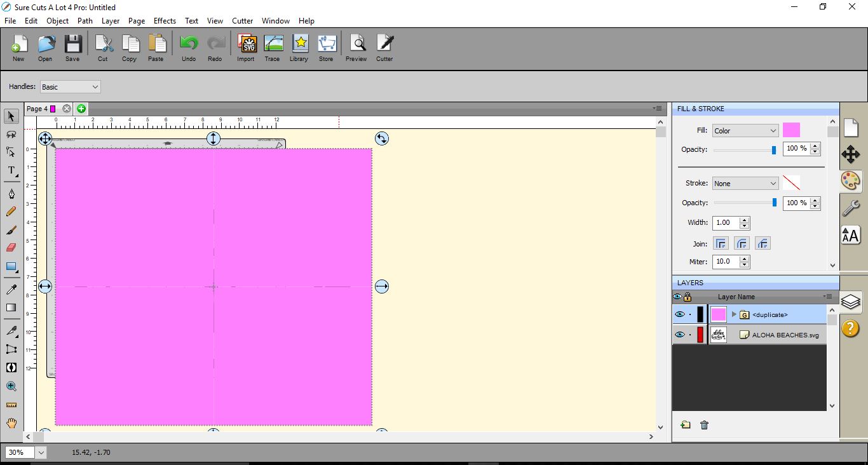Viewport: 868px width, 465px height.
Task: Open Layers panel options menu icon
Action: coord(827,297)
